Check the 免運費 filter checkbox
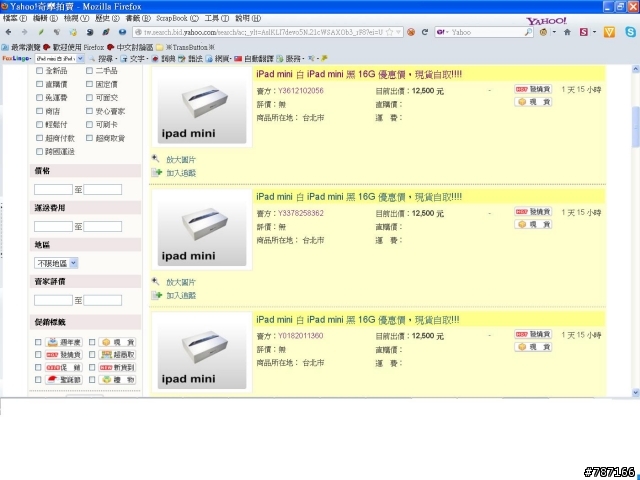Viewport: 640px width, 480px height. (x=39, y=98)
